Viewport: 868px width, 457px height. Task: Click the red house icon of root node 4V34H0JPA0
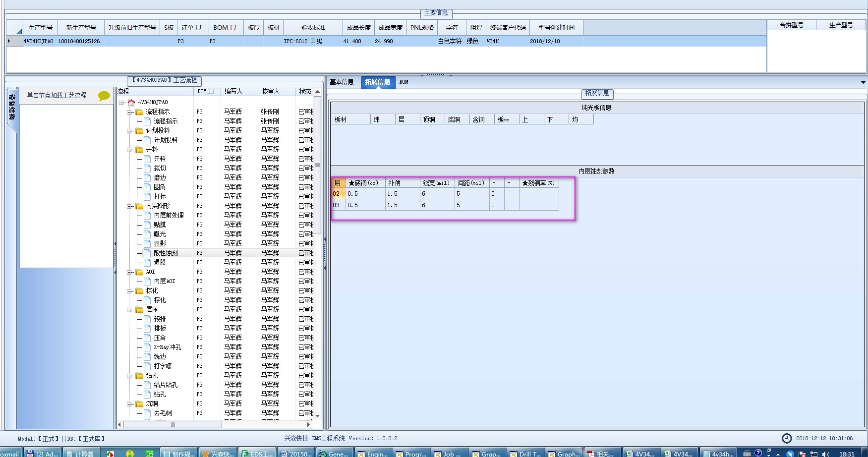(131, 103)
